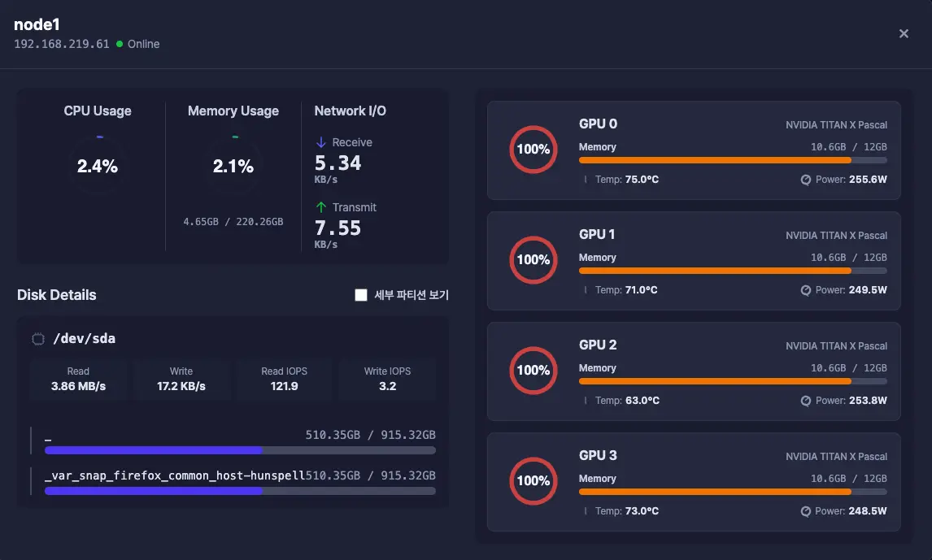Select the GPU 3 card title

(598, 455)
